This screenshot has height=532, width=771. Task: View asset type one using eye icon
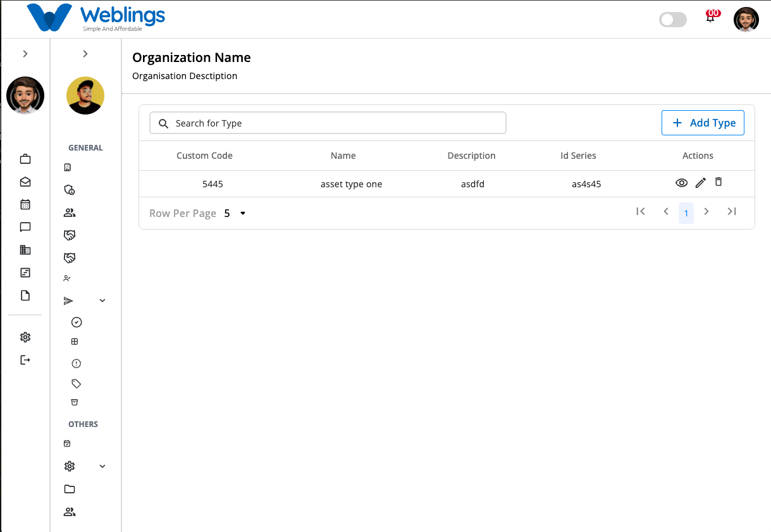point(681,183)
